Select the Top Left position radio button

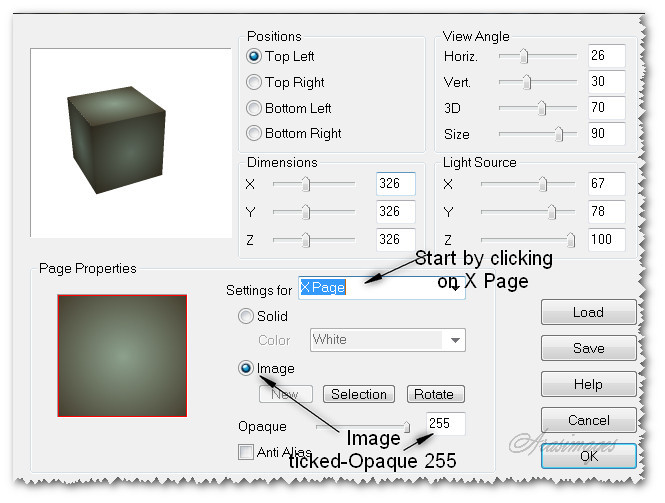[x=254, y=57]
